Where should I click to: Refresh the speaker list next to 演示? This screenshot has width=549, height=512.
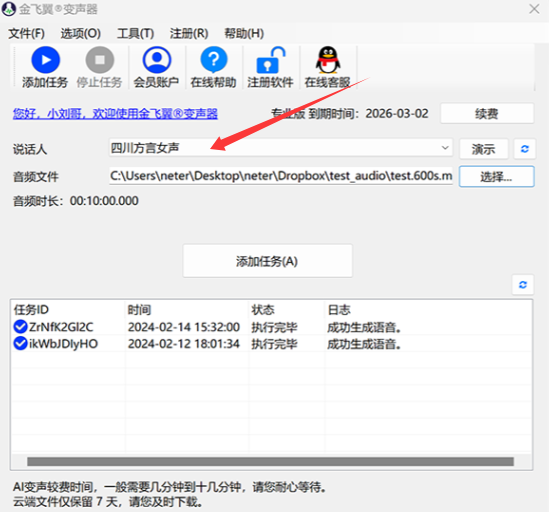(524, 149)
